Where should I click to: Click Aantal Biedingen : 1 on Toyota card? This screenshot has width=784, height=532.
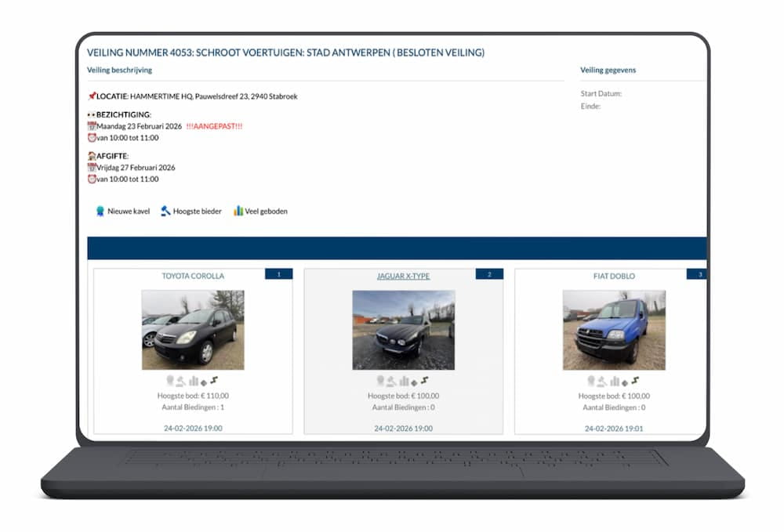pyautogui.click(x=193, y=407)
